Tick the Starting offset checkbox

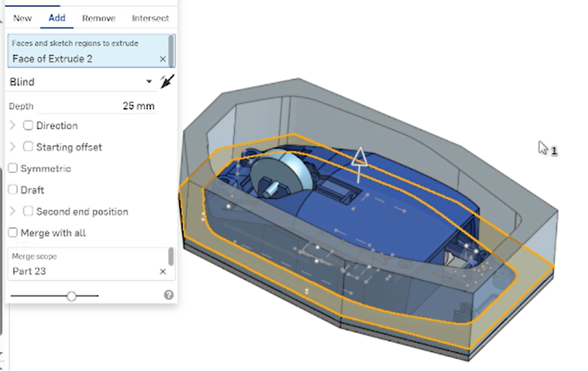tap(28, 147)
